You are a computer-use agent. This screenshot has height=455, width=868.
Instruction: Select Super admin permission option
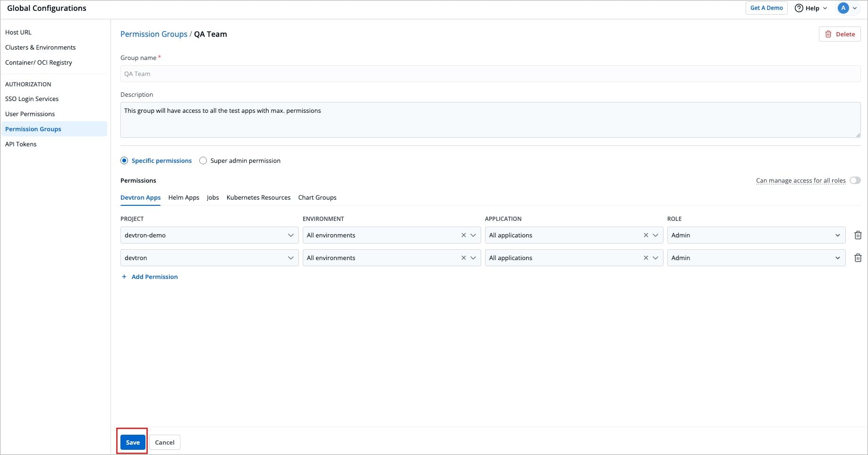point(203,160)
